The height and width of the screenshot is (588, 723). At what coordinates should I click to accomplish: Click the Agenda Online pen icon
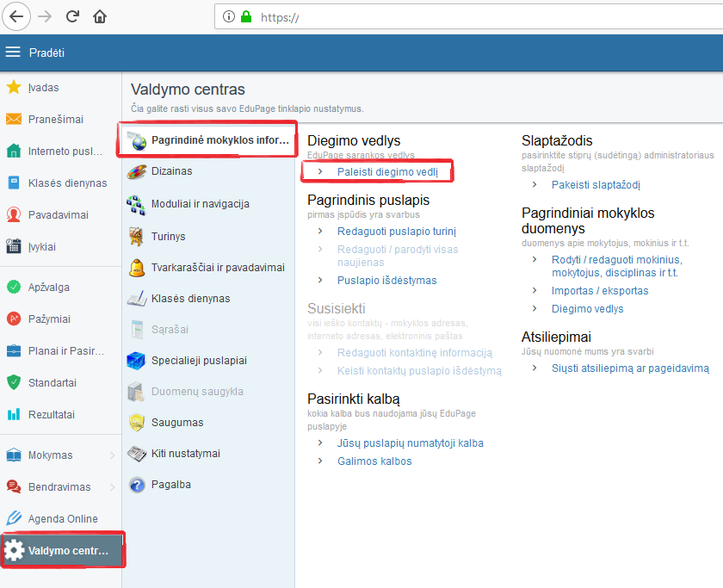pyautogui.click(x=14, y=518)
